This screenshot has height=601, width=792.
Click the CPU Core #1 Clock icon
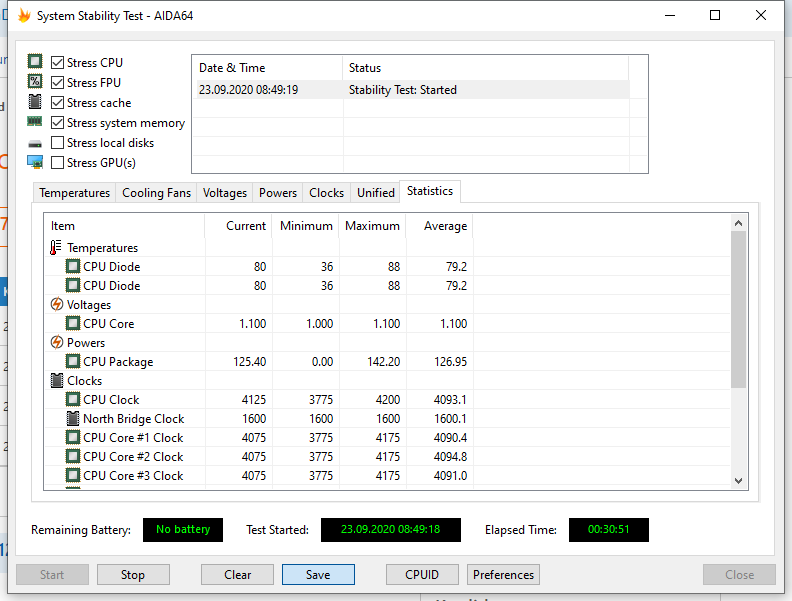click(73, 437)
